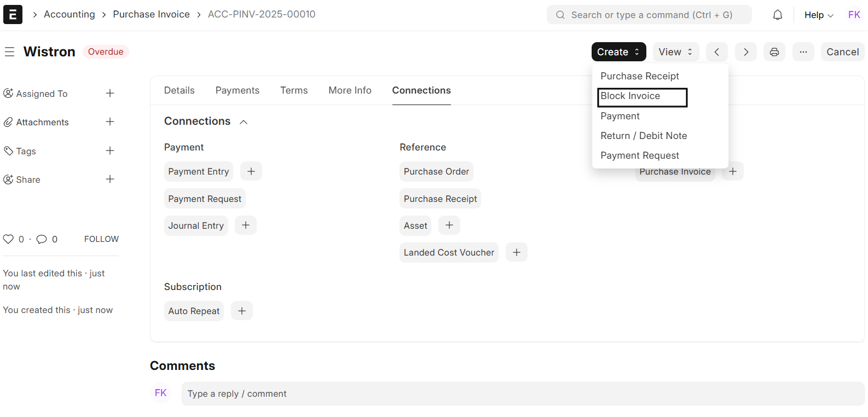This screenshot has height=417, width=868.
Task: Follow this document
Action: pyautogui.click(x=101, y=239)
